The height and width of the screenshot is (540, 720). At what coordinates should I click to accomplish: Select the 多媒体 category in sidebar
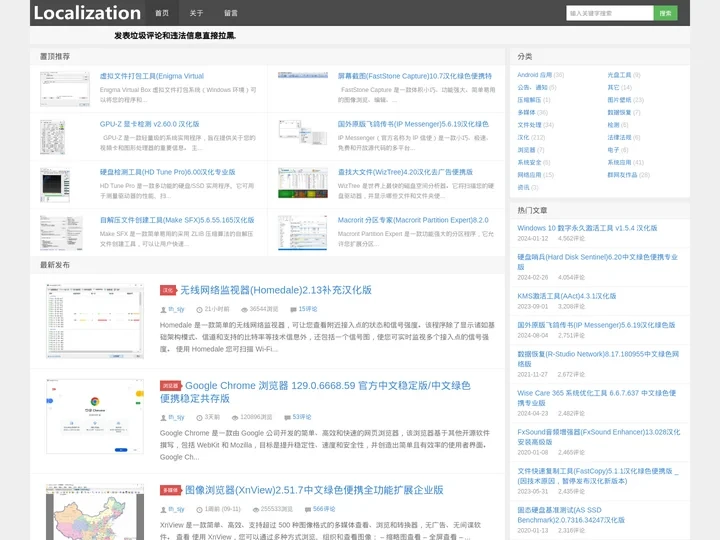click(526, 112)
